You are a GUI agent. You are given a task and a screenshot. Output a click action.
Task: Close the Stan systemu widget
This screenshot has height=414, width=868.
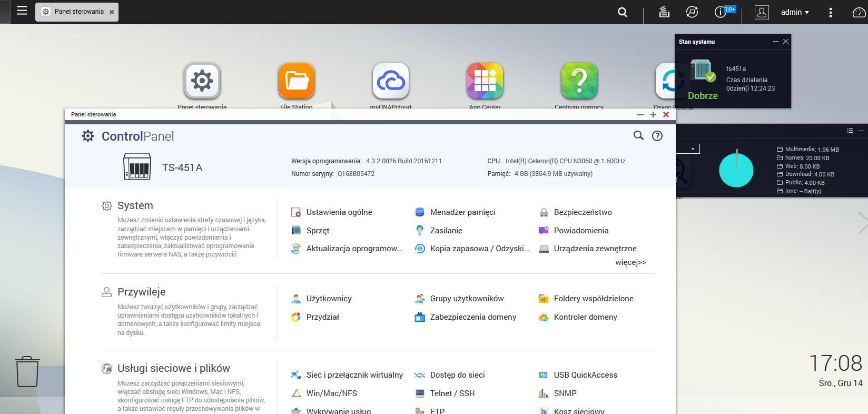786,41
